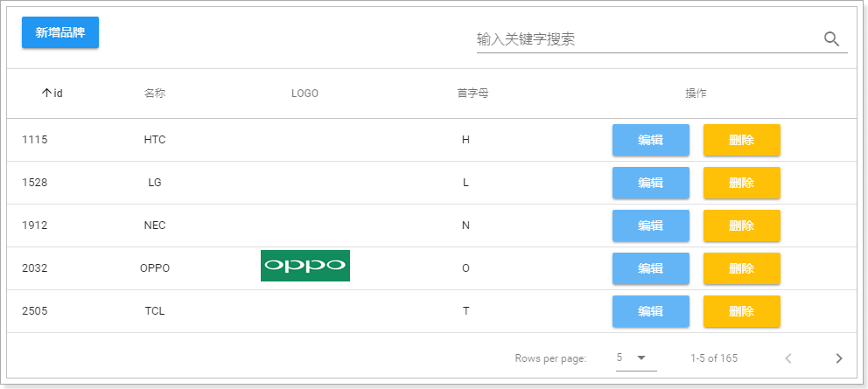The image size is (868, 389).
Task: Delete the TCL brand row
Action: [x=741, y=311]
